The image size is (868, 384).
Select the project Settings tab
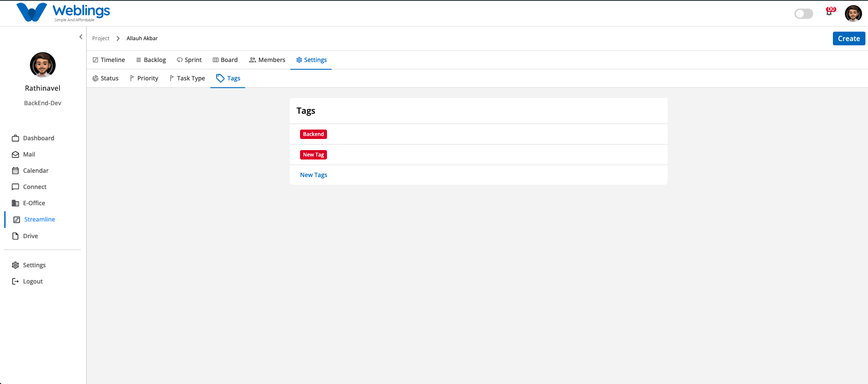pos(311,60)
